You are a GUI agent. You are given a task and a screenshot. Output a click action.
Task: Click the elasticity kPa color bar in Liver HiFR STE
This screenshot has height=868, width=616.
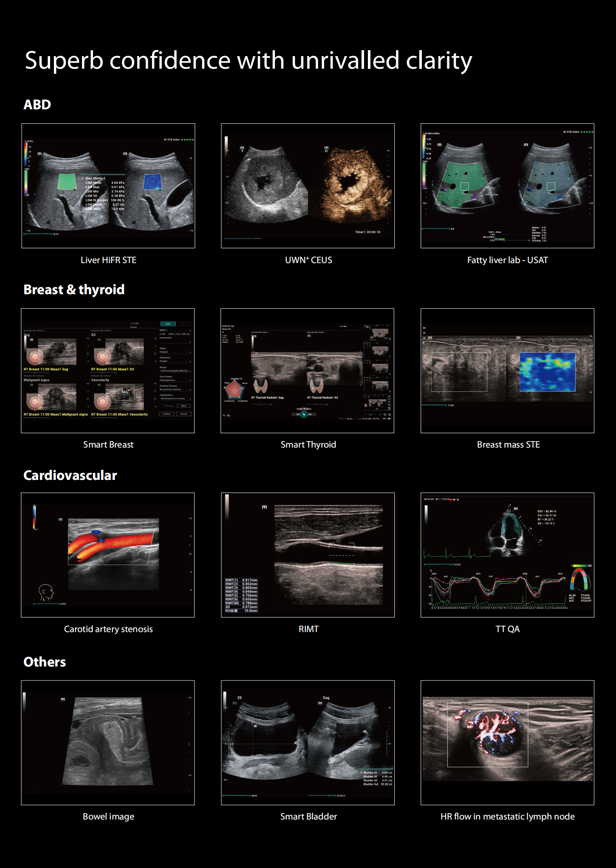pos(26,154)
